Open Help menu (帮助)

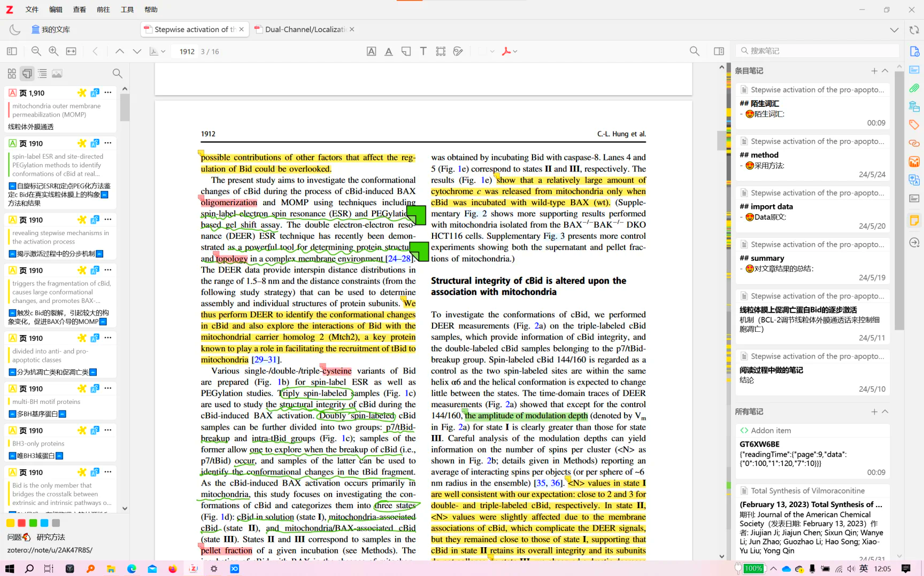click(151, 10)
